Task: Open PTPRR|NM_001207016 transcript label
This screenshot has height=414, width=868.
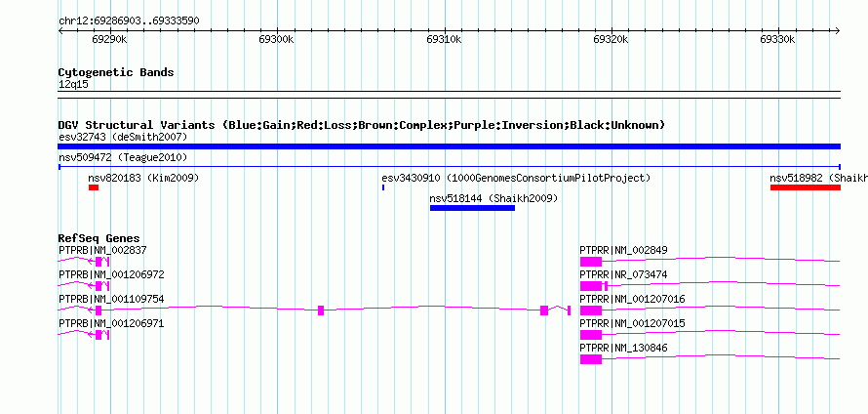Action: pyautogui.click(x=632, y=300)
